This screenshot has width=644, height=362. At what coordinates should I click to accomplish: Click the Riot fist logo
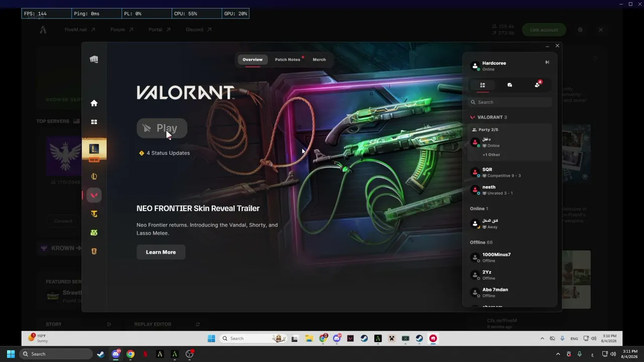[94, 59]
